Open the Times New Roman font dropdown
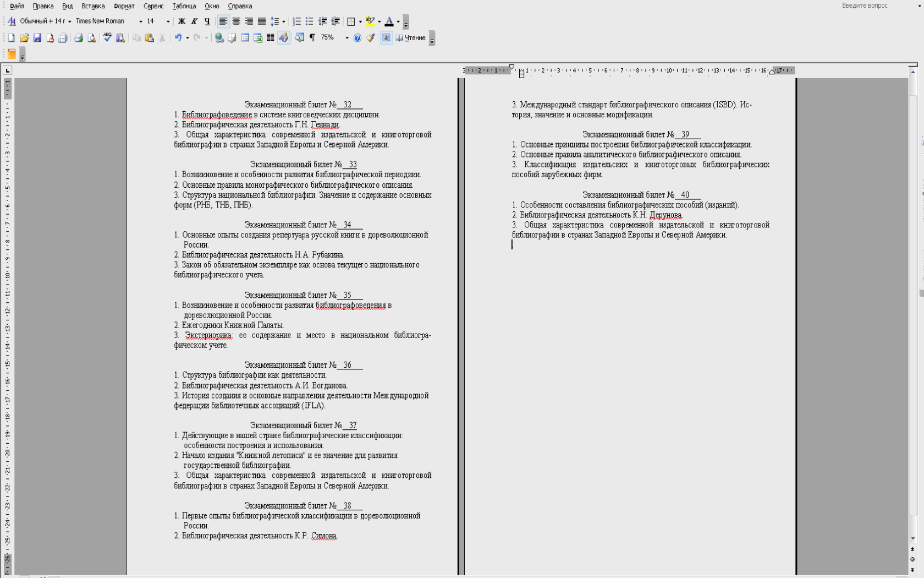The height and width of the screenshot is (578, 924). coord(141,21)
